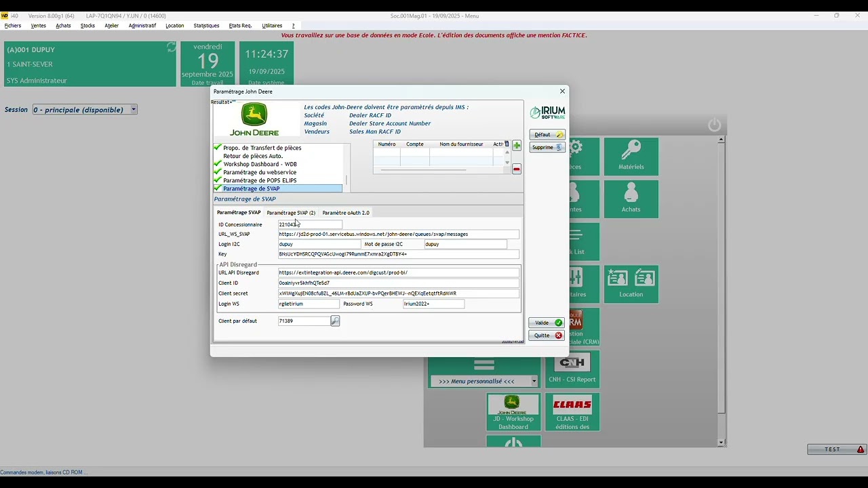
Task: Click the TEST warning indicator
Action: pos(836,449)
